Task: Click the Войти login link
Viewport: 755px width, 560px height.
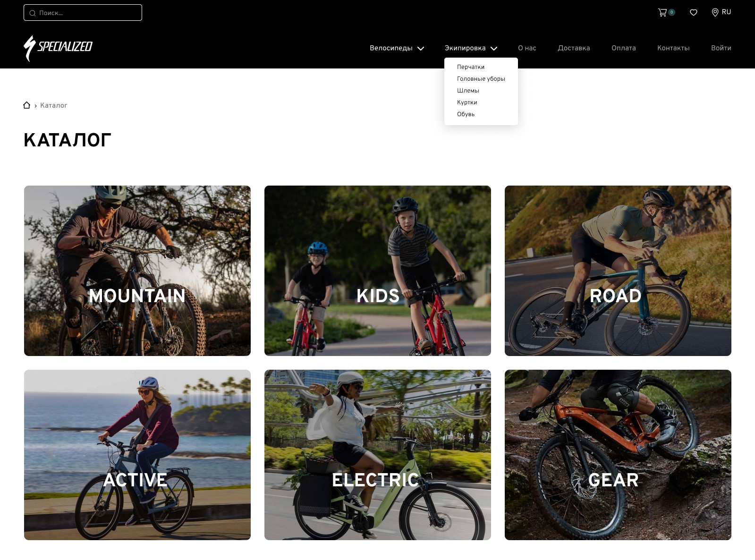Action: click(721, 48)
